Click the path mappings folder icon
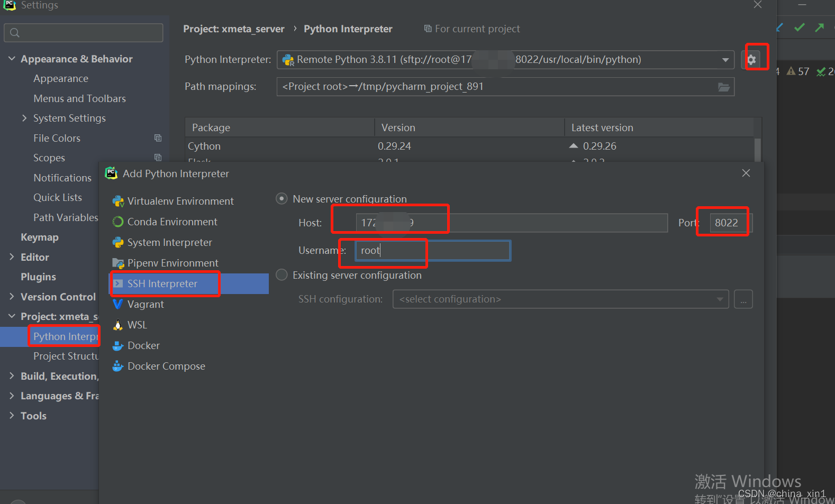Image resolution: width=835 pixels, height=504 pixels. pos(724,87)
